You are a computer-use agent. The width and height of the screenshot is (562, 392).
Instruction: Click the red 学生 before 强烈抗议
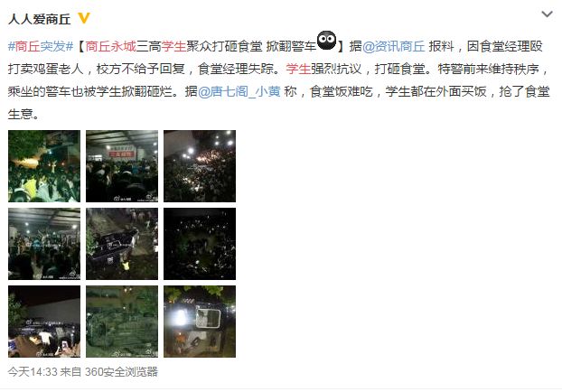(x=298, y=69)
